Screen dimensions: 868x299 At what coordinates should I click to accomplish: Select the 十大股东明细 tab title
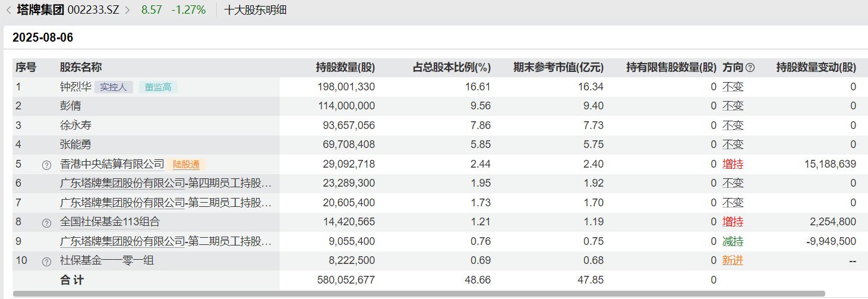pyautogui.click(x=255, y=10)
